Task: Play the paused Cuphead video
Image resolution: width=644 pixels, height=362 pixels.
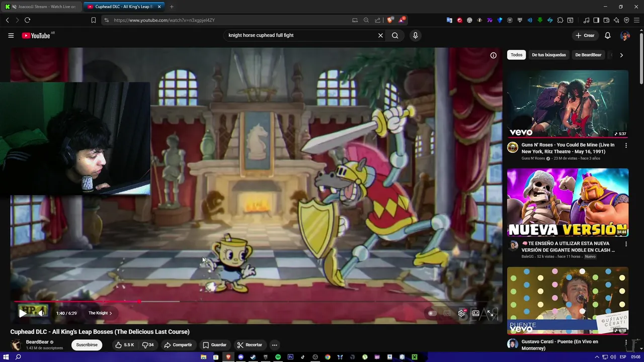Action: [x=23, y=313]
